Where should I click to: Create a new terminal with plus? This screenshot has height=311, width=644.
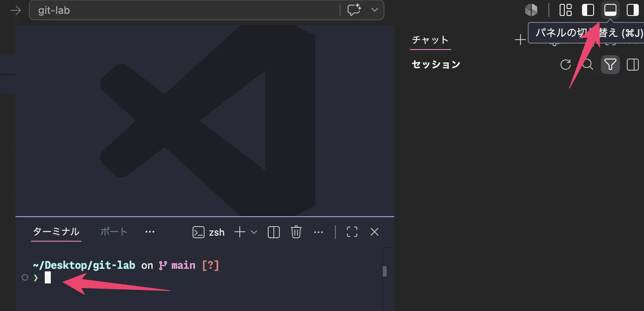pos(240,232)
